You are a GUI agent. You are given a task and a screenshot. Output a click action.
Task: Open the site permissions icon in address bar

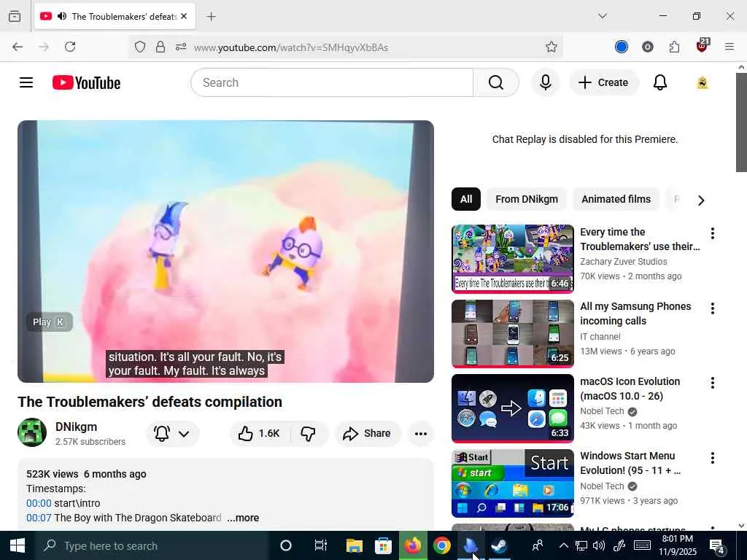[181, 47]
